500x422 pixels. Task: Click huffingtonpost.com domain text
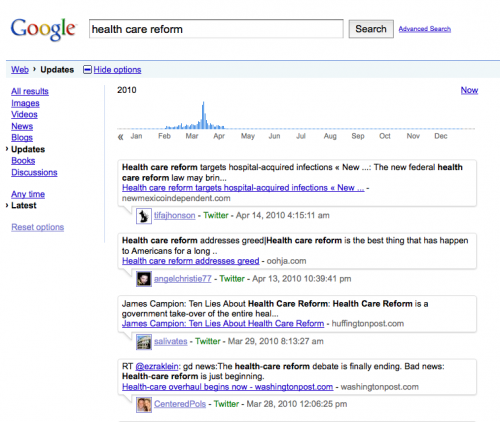click(x=368, y=324)
